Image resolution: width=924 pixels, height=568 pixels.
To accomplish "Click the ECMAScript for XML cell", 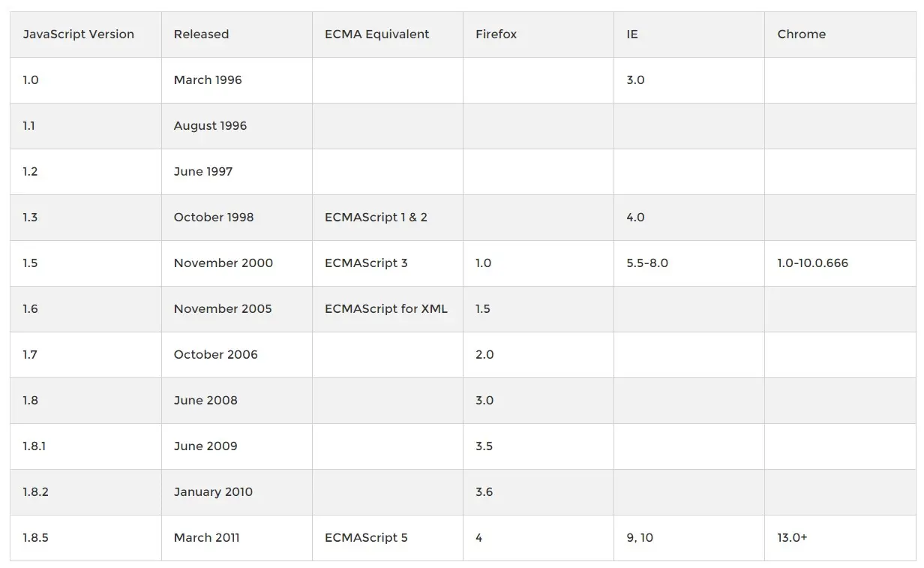I will tap(388, 309).
